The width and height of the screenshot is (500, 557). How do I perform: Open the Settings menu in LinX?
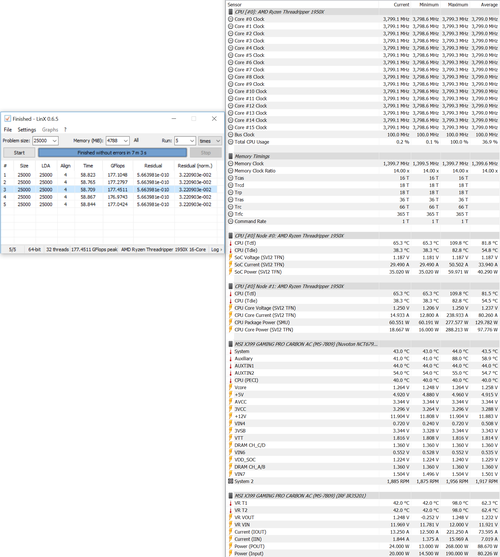27,130
